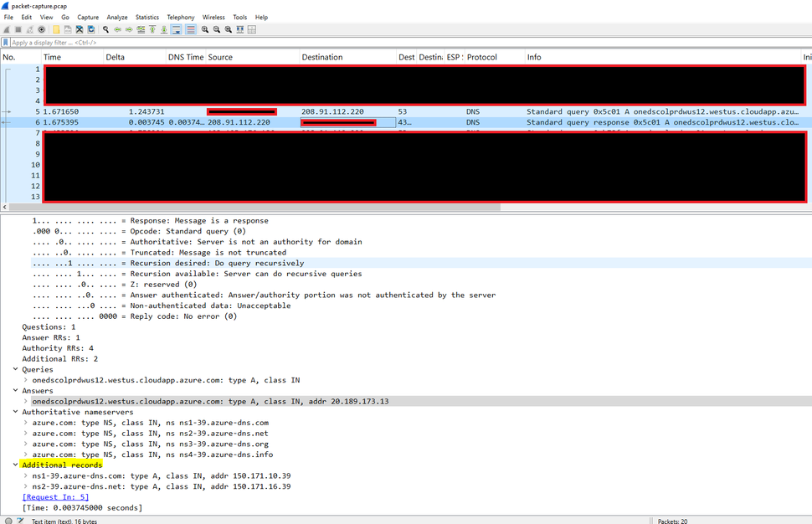Open expert information from status bar
812x524 pixels.
tap(8, 521)
